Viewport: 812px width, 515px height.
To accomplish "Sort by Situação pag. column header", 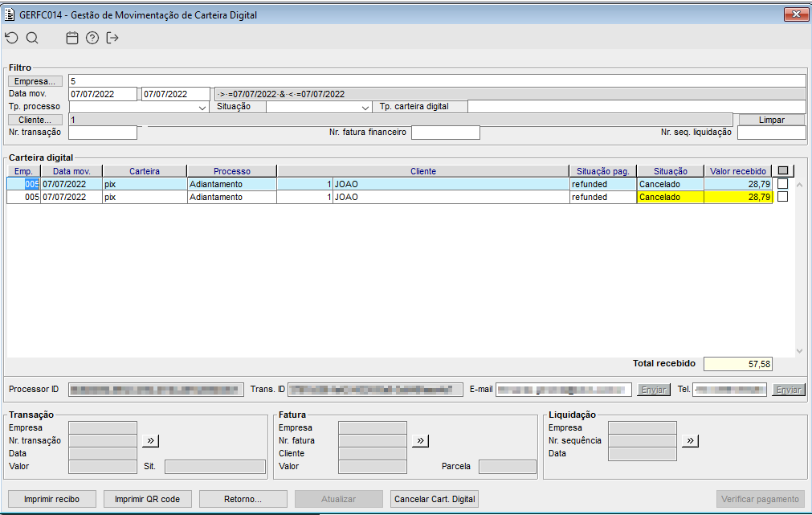I will 603,171.
